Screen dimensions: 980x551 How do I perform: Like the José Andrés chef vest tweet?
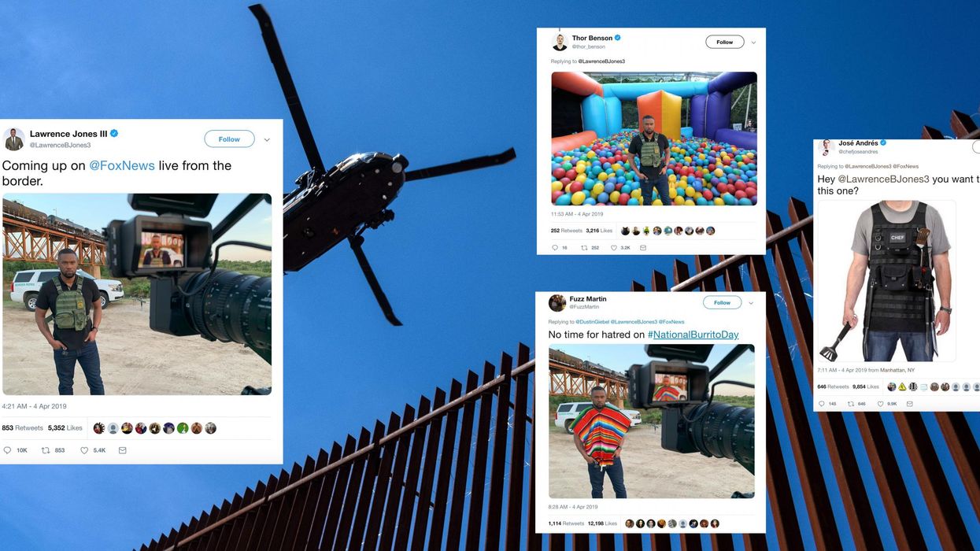(x=881, y=404)
